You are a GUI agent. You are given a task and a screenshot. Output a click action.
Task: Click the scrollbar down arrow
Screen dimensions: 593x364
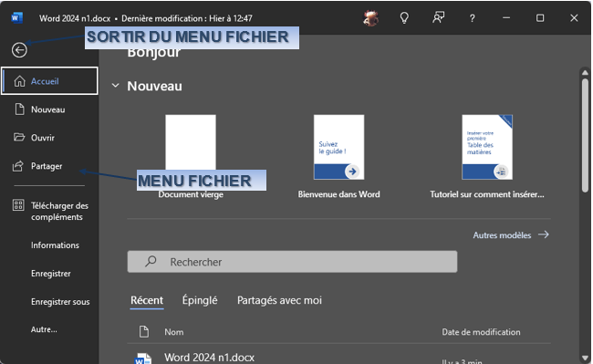click(585, 358)
